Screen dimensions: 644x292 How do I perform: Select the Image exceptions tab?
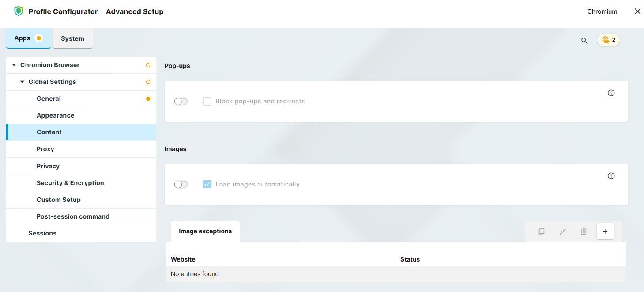click(x=205, y=231)
